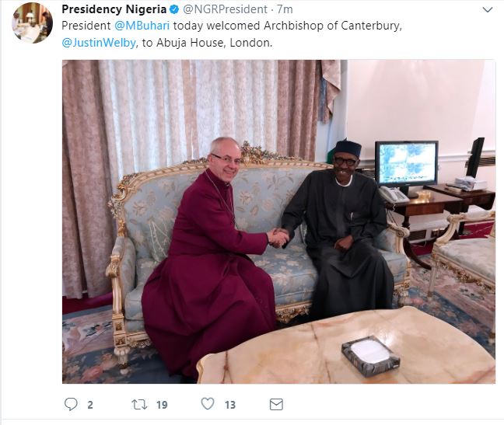Like the tweet with the heart icon

pyautogui.click(x=208, y=404)
